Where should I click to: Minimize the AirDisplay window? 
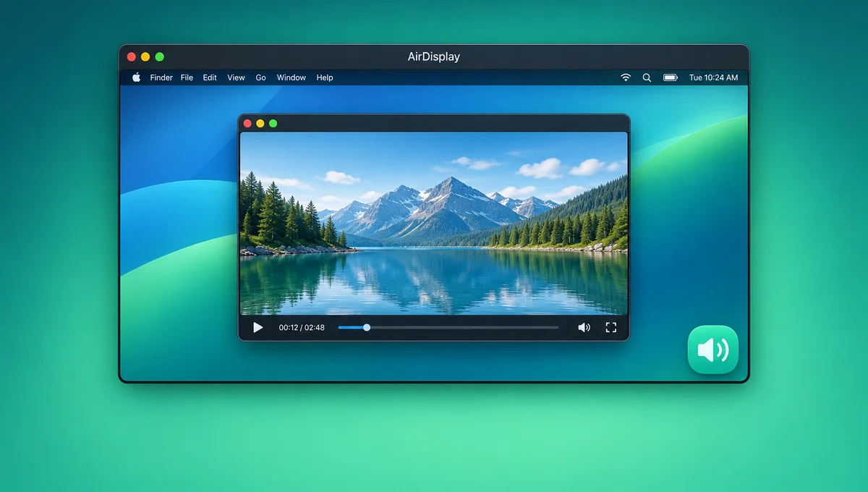tap(145, 56)
